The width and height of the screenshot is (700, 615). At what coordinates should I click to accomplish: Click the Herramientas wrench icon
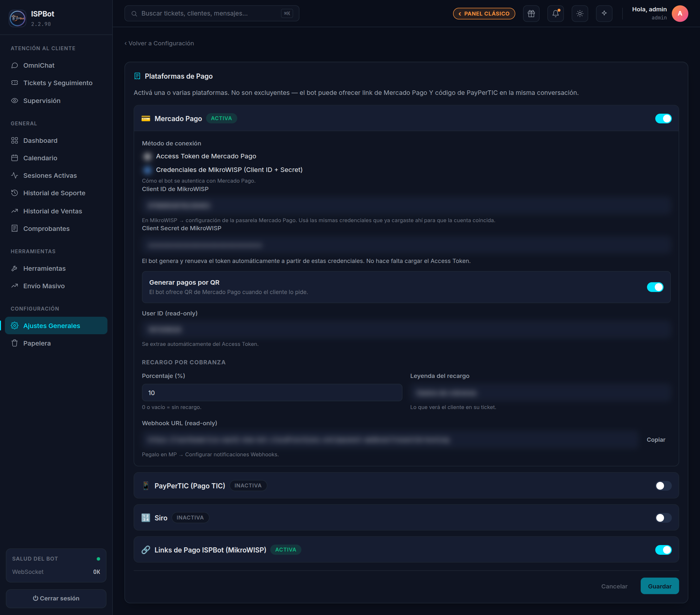pos(14,268)
